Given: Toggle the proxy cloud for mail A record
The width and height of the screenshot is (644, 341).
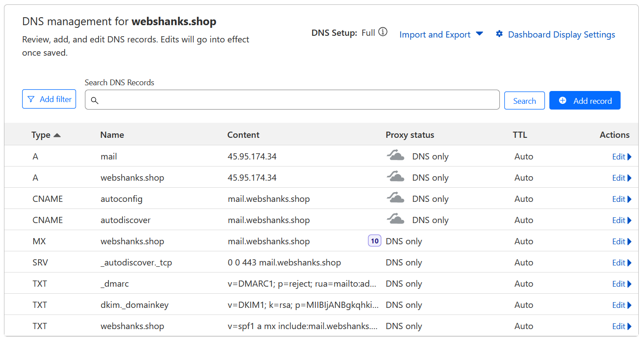Looking at the screenshot, I should tap(395, 155).
